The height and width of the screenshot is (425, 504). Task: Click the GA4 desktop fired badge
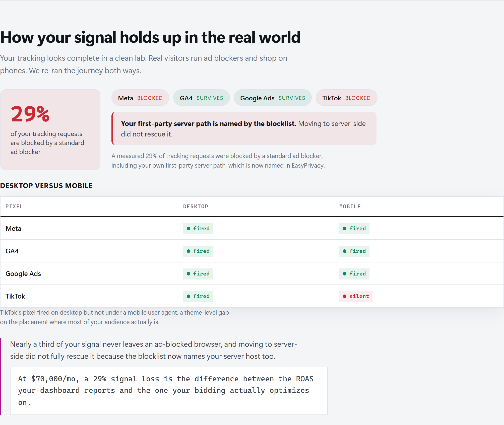pyautogui.click(x=198, y=251)
